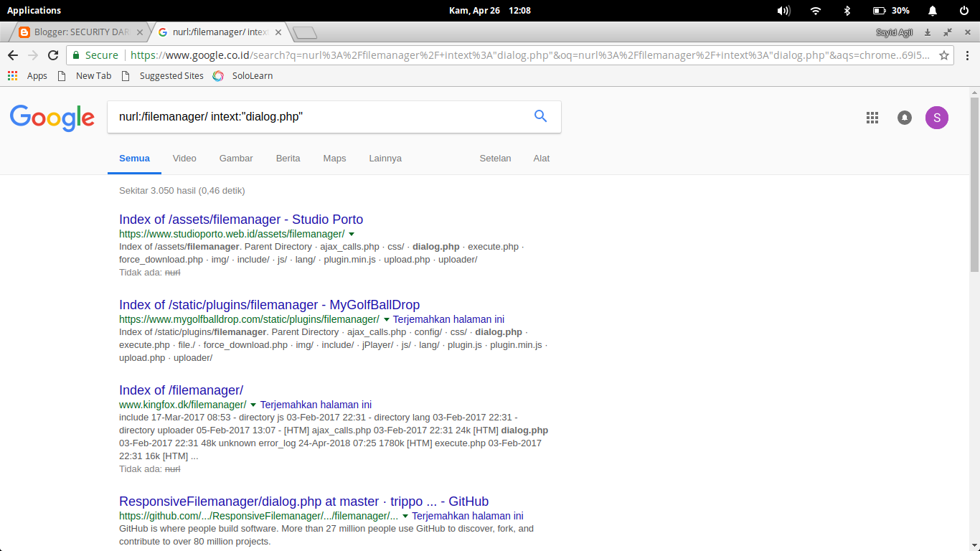The height and width of the screenshot is (551, 980).
Task: Open system notification bell in top panel
Action: [933, 10]
